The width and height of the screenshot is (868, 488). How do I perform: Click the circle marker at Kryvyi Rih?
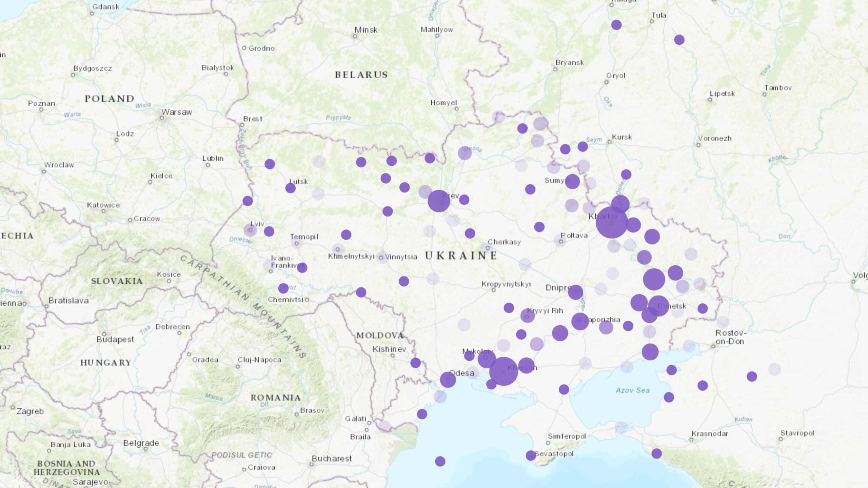click(528, 316)
